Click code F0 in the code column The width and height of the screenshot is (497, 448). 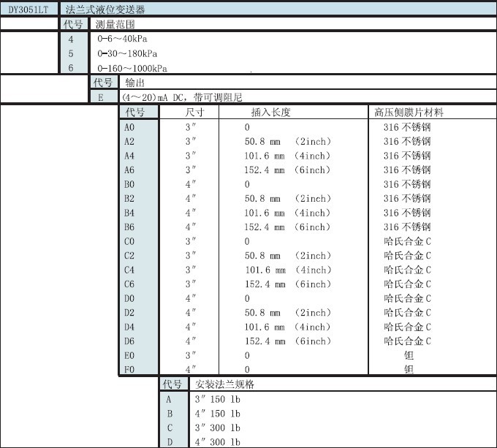(x=130, y=370)
